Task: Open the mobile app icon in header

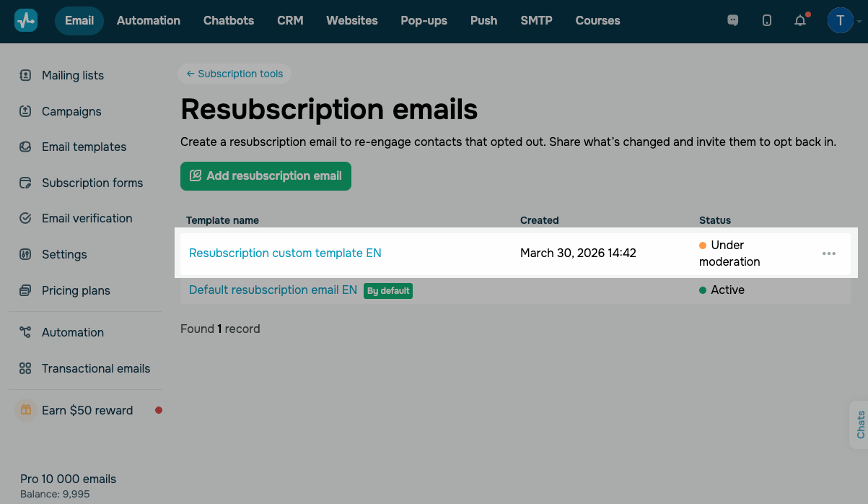Action: tap(767, 20)
